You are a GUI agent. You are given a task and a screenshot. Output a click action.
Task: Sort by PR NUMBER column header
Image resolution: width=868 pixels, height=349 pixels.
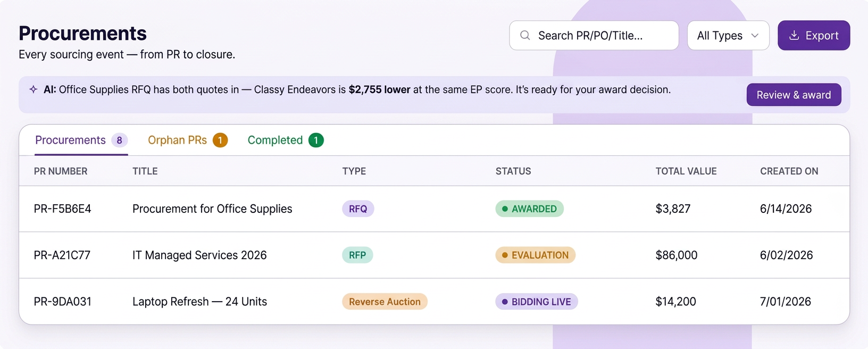(x=61, y=171)
